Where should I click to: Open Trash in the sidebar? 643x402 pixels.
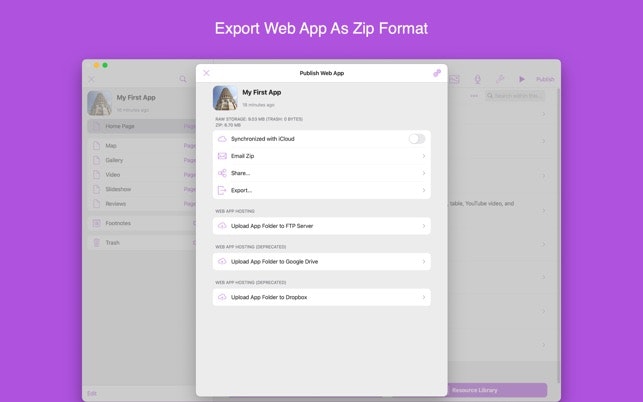141,243
